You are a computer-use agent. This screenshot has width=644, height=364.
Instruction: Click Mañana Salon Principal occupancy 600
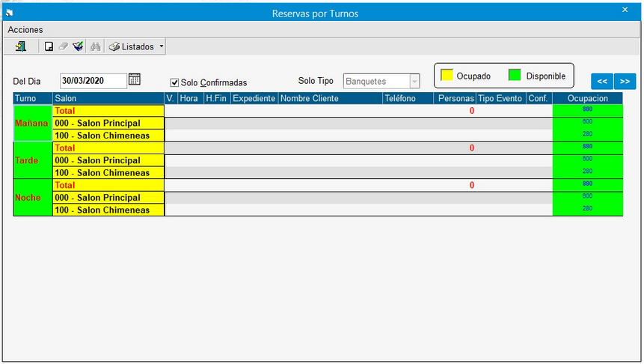pyautogui.click(x=588, y=123)
